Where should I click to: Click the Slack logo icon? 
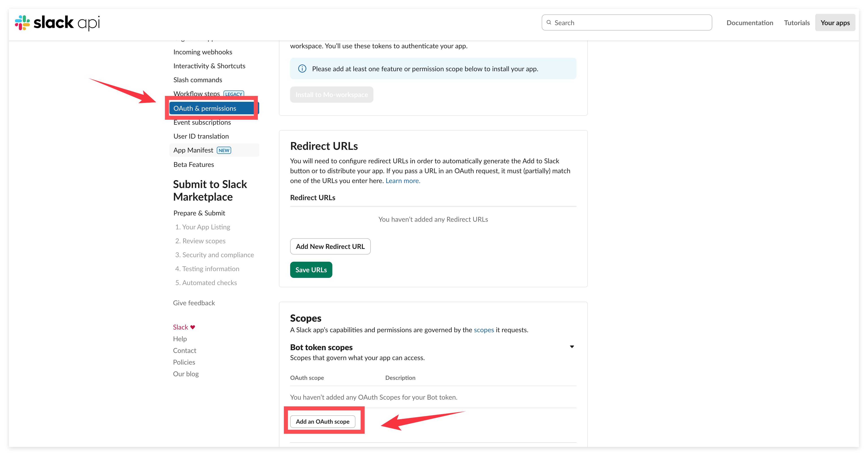(x=22, y=23)
